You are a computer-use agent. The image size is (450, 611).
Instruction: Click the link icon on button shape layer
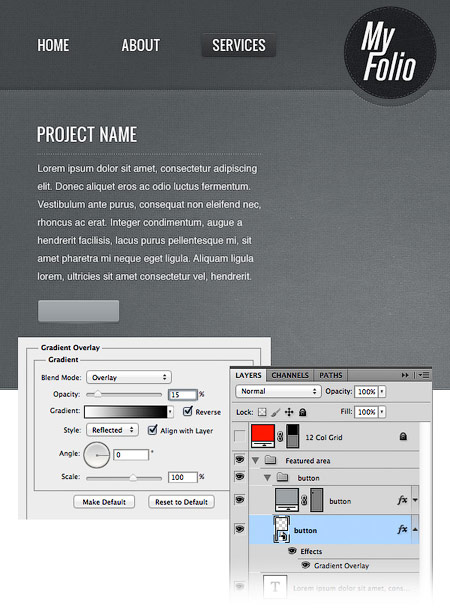pos(304,500)
